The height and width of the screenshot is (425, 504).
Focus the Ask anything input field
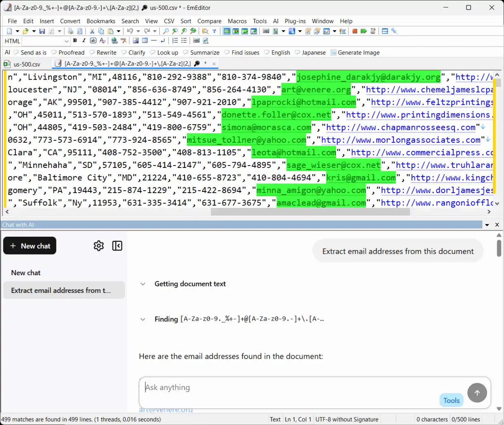(x=289, y=387)
